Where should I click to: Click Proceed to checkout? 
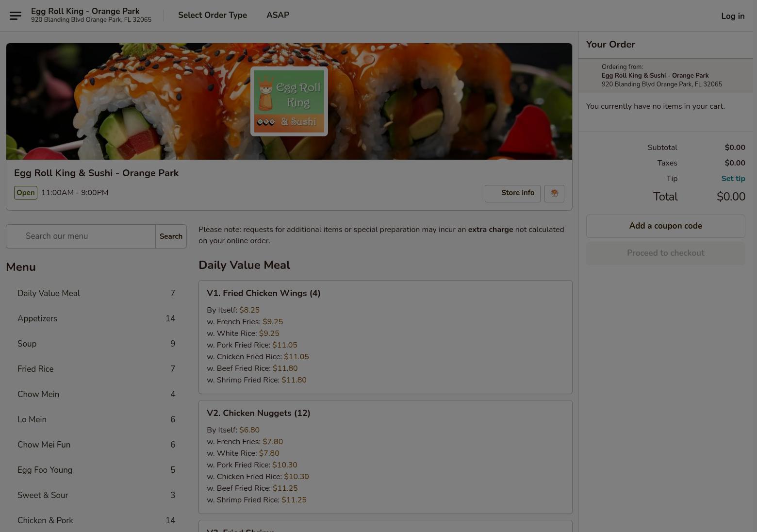click(x=666, y=253)
